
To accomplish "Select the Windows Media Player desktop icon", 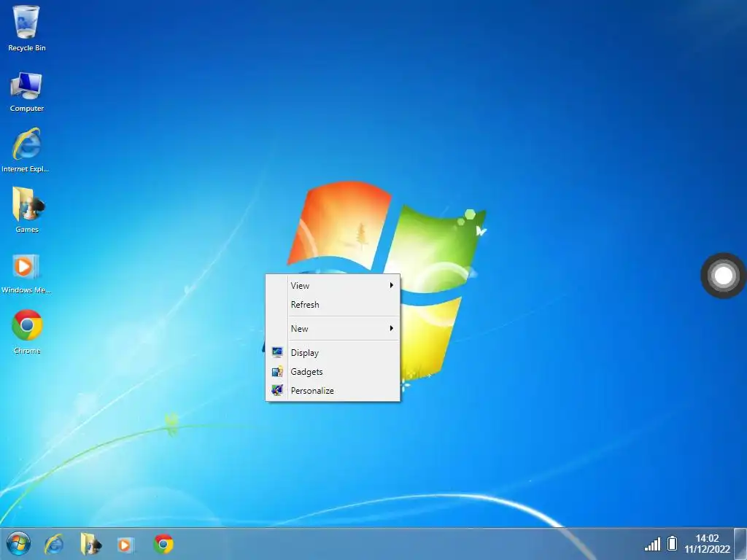I will 26,273.
